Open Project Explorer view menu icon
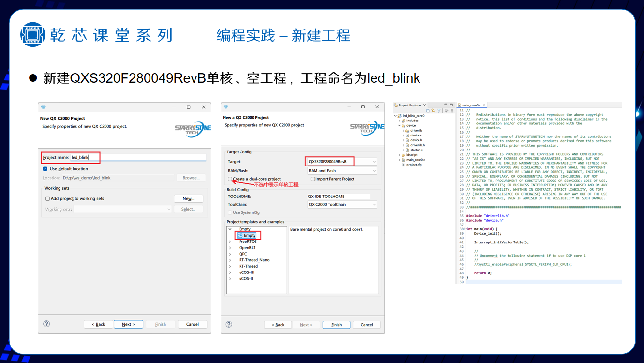 (x=452, y=111)
